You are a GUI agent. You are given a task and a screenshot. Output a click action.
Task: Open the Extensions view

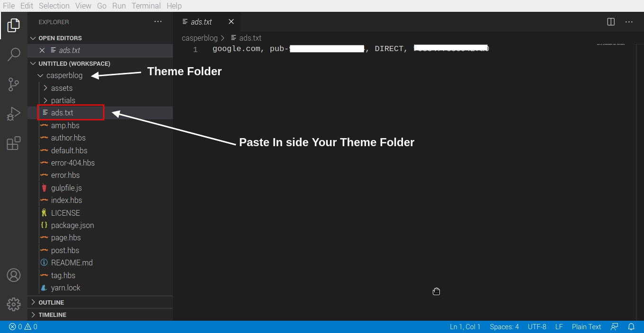13,143
